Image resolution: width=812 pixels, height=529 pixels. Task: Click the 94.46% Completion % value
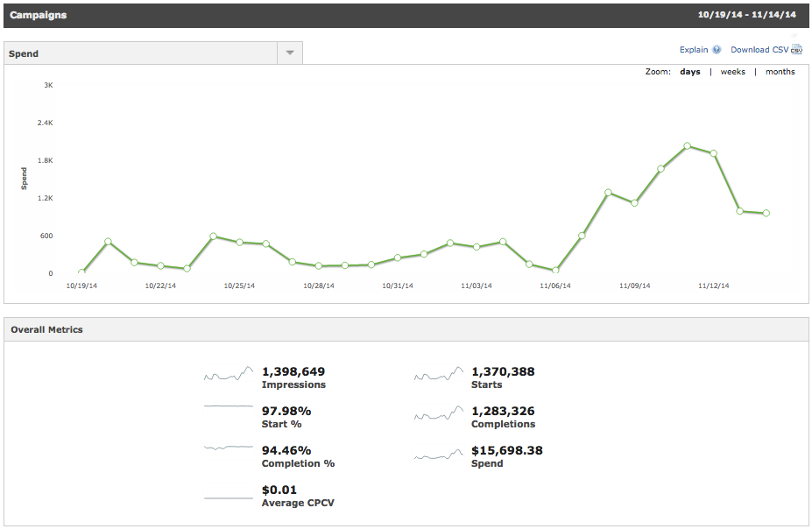(x=286, y=450)
